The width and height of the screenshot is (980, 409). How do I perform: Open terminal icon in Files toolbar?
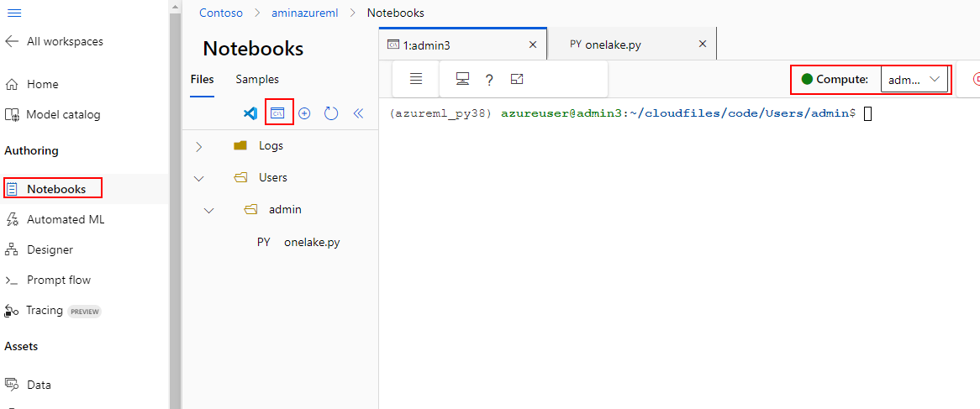coord(278,113)
